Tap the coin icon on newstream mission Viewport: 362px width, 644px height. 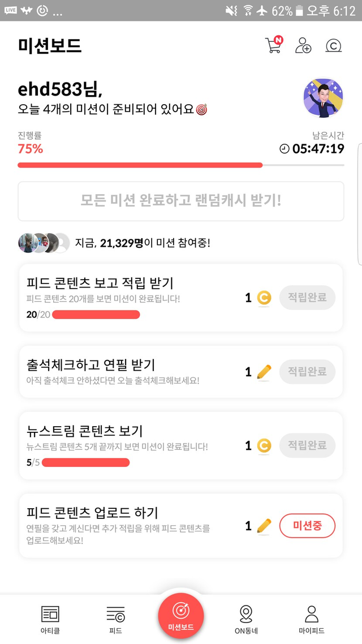[264, 446]
